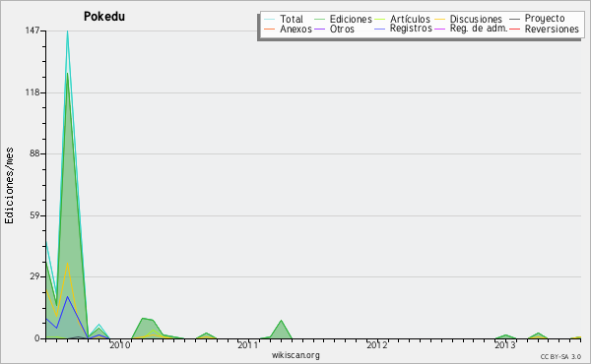This screenshot has width=591, height=364.
Task: Select the Reversiones legend label
Action: pyautogui.click(x=552, y=29)
